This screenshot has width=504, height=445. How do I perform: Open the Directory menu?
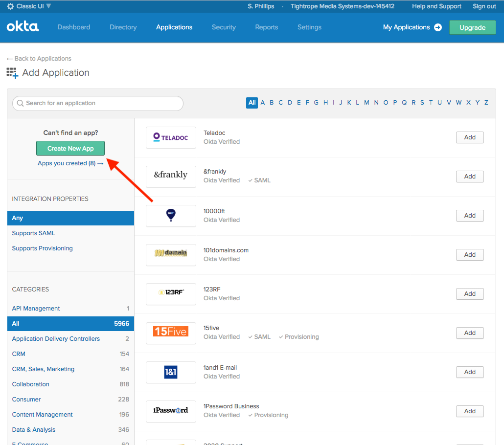click(123, 27)
